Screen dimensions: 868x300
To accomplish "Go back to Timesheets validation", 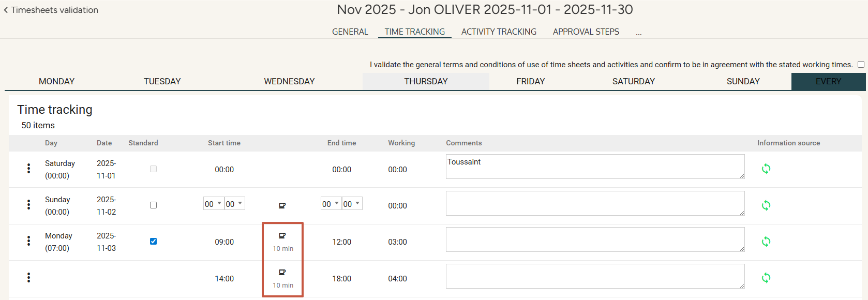I will click(x=51, y=10).
